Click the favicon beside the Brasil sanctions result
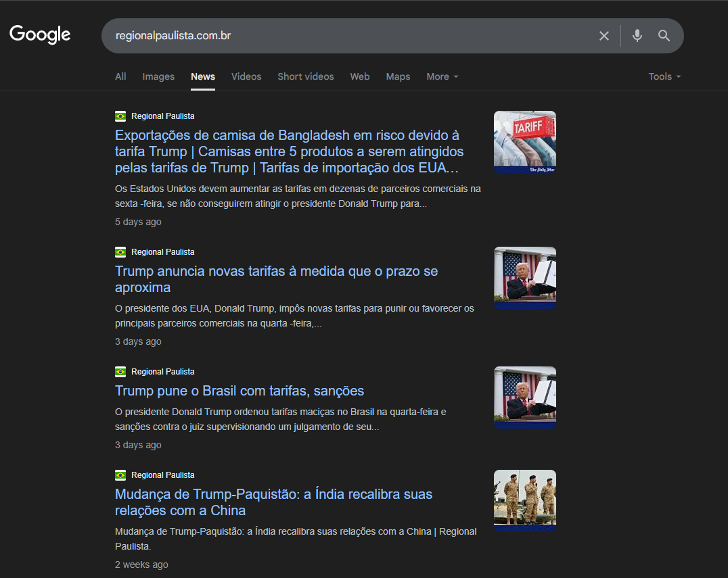The height and width of the screenshot is (578, 728). coord(120,372)
